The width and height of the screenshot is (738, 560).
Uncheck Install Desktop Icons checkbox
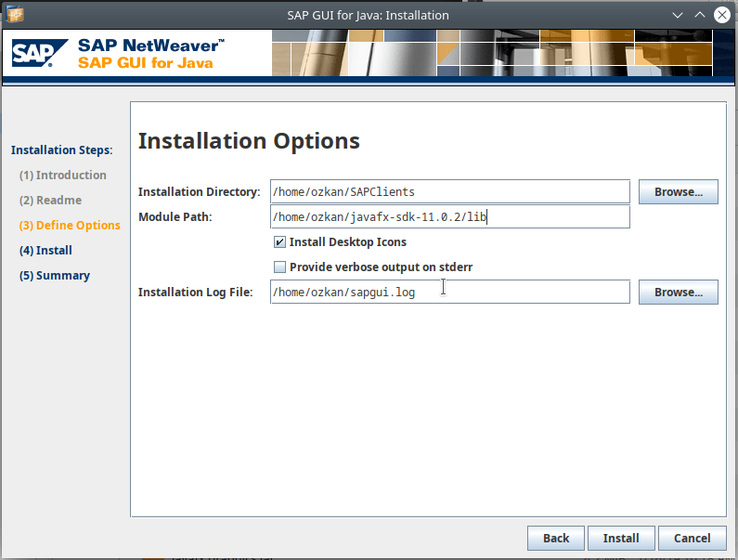pyautogui.click(x=279, y=242)
